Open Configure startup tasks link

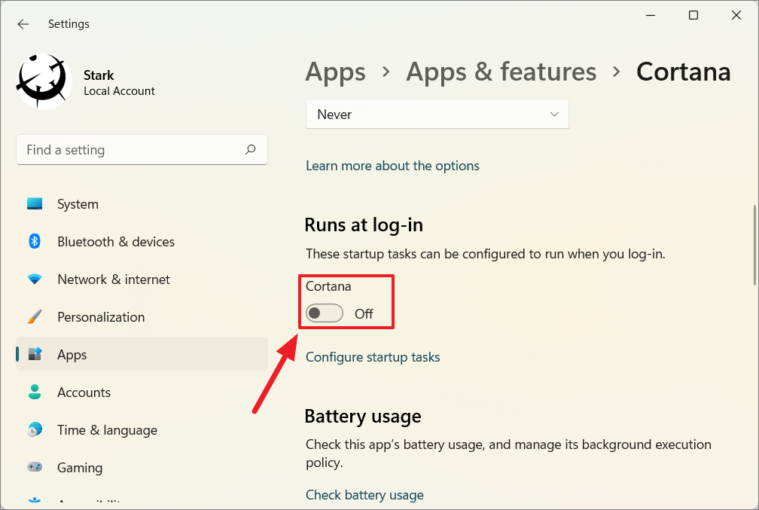tap(373, 357)
